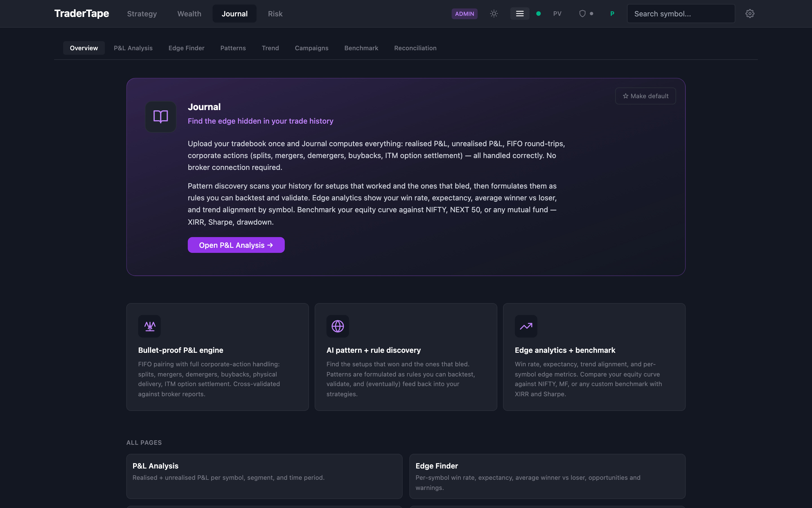The image size is (812, 508).
Task: Click Bullet-proof P&L engine heading
Action: point(181,350)
